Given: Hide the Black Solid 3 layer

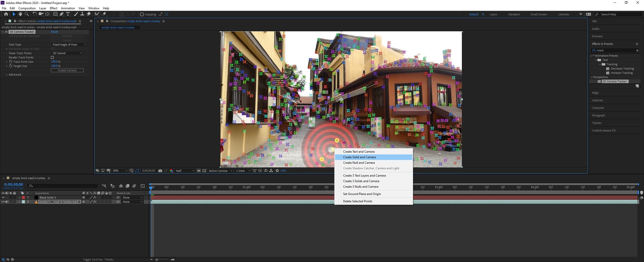Looking at the screenshot, I should (3, 198).
